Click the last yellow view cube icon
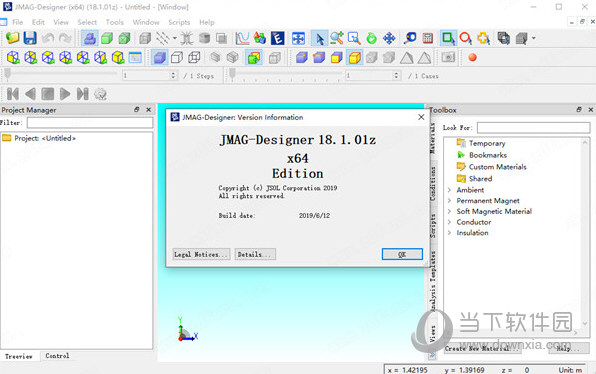The height and width of the screenshot is (374, 596). (118, 58)
